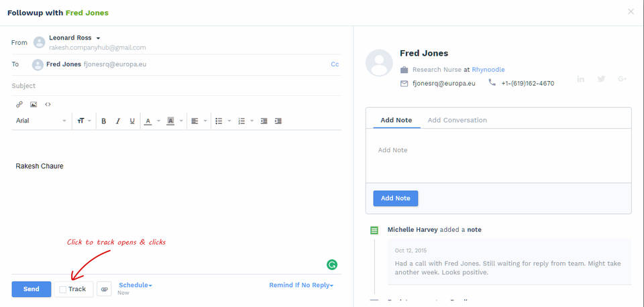Click the Oct 12, 2015 note date
Screen dimensions: 644x307
[x=411, y=251]
